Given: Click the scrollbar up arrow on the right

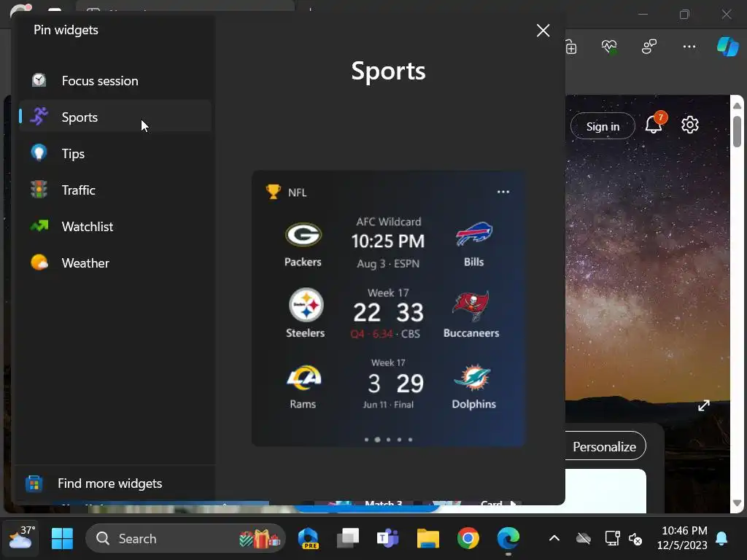Looking at the screenshot, I should (x=737, y=105).
